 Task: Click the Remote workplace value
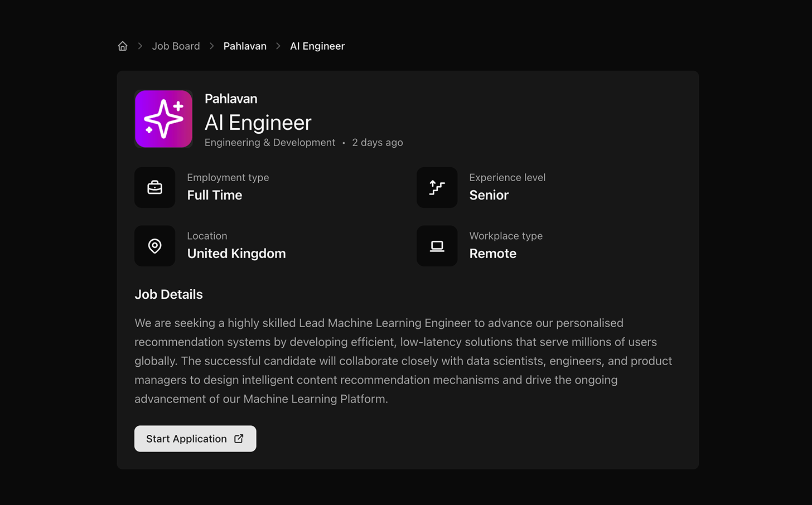[x=493, y=254]
